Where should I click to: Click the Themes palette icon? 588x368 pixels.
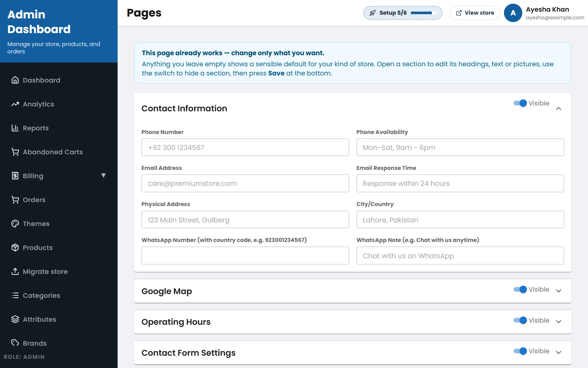15,224
